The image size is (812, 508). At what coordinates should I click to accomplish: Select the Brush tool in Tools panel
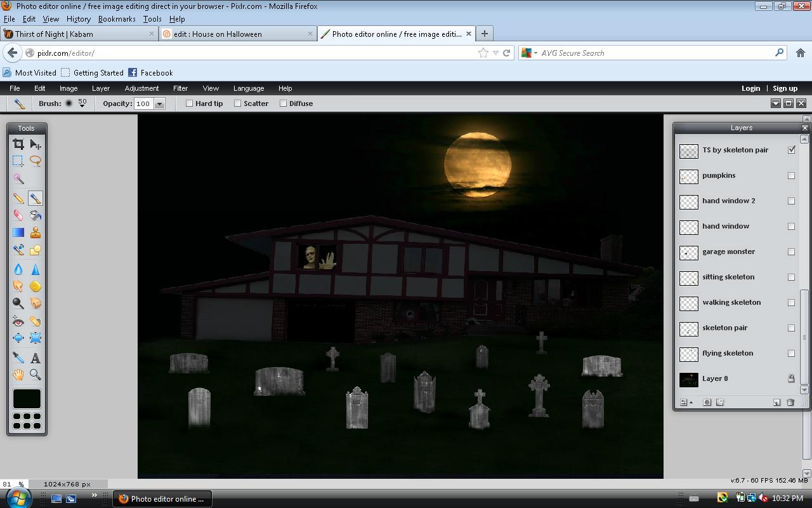pos(36,199)
